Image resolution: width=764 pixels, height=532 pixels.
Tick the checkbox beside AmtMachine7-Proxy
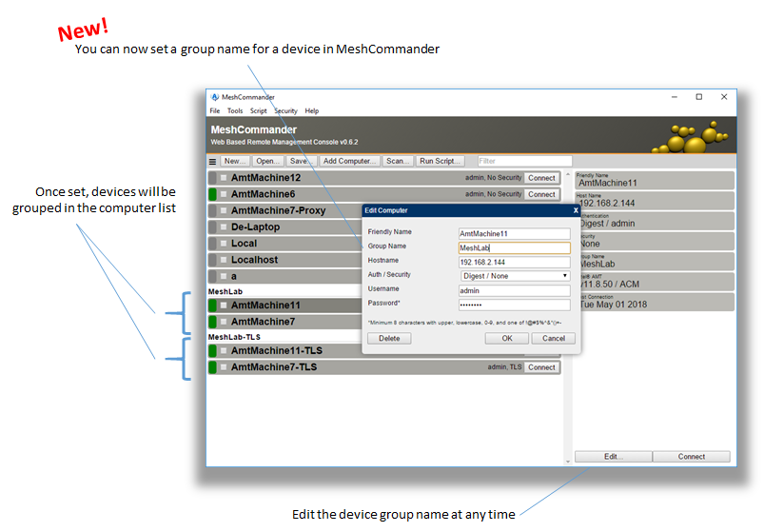click(x=224, y=211)
